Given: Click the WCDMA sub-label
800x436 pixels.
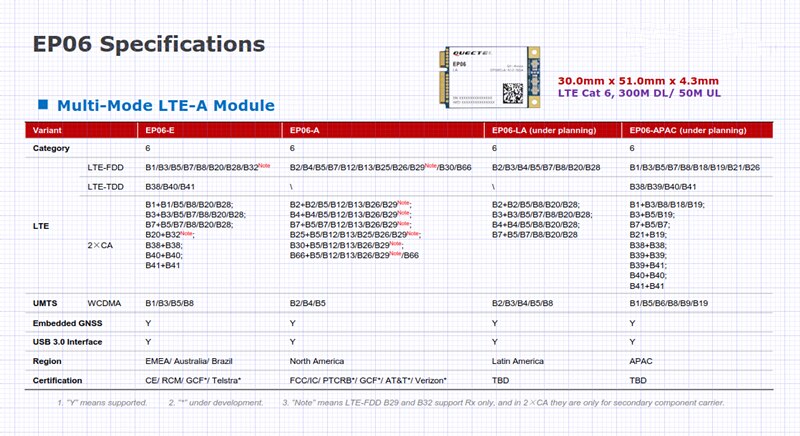Looking at the screenshot, I should [104, 303].
